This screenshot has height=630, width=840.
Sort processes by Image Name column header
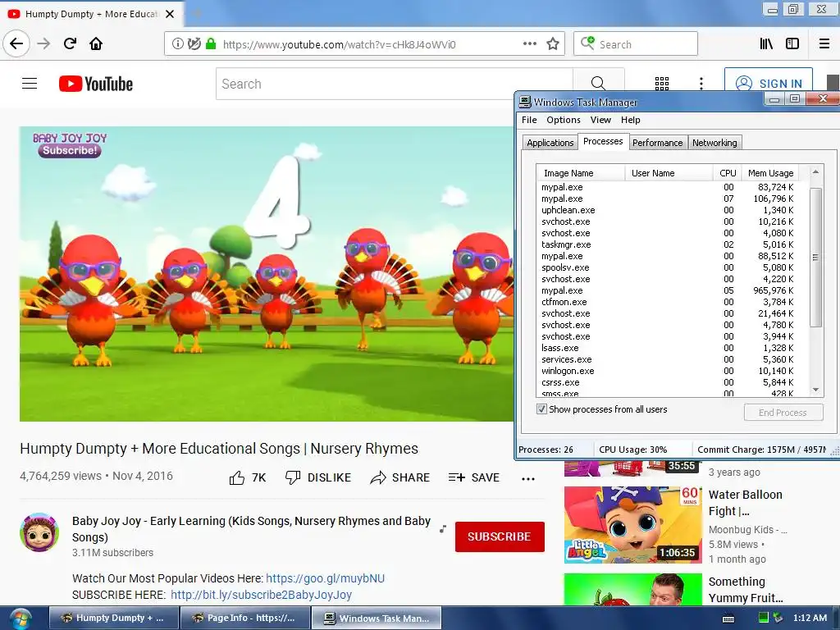582,173
